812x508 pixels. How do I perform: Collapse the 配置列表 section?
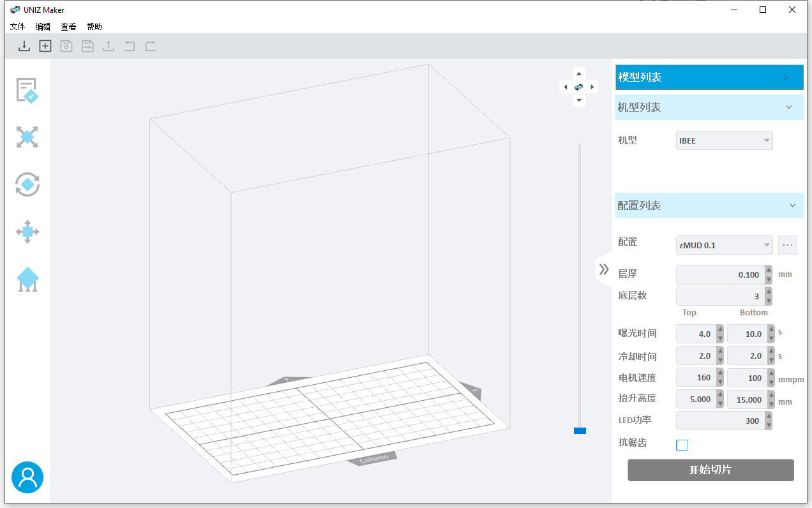pos(792,205)
